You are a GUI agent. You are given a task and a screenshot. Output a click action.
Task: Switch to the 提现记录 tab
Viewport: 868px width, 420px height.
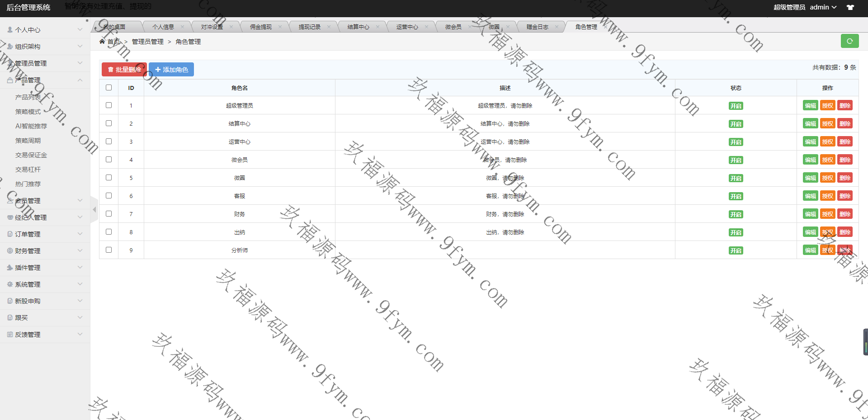[x=309, y=27]
